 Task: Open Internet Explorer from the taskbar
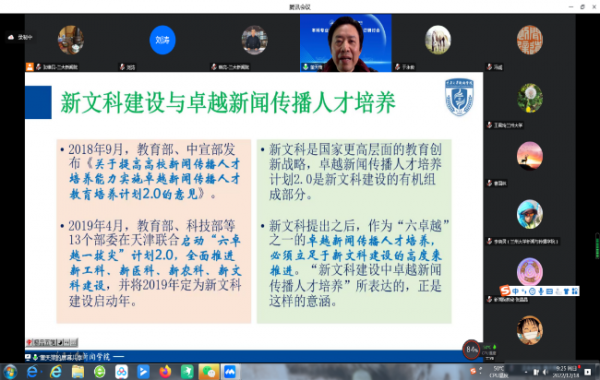pyautogui.click(x=56, y=372)
